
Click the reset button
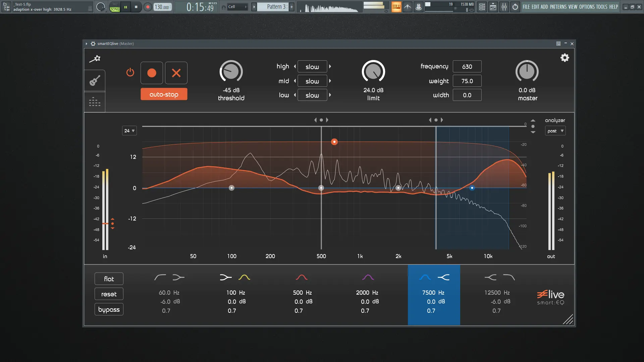[x=109, y=294]
